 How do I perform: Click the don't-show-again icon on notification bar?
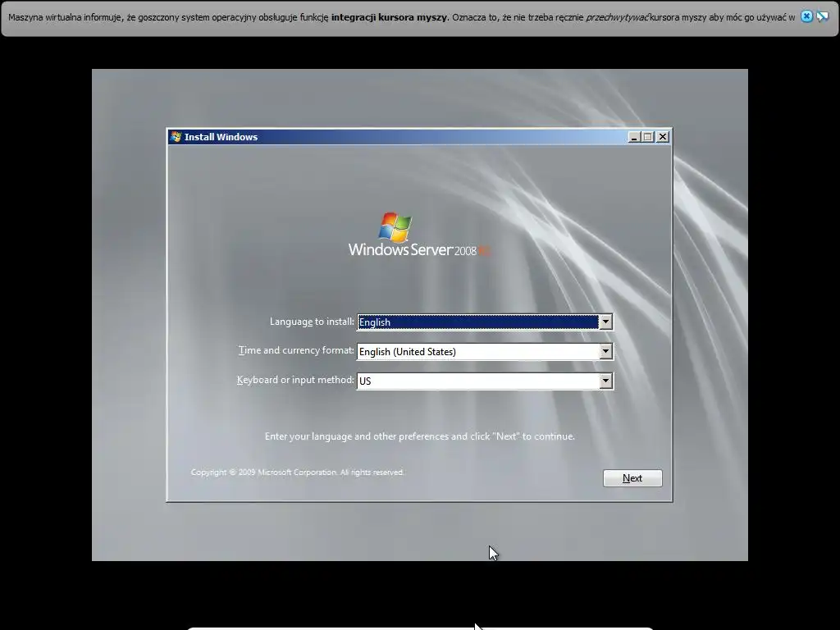(822, 16)
